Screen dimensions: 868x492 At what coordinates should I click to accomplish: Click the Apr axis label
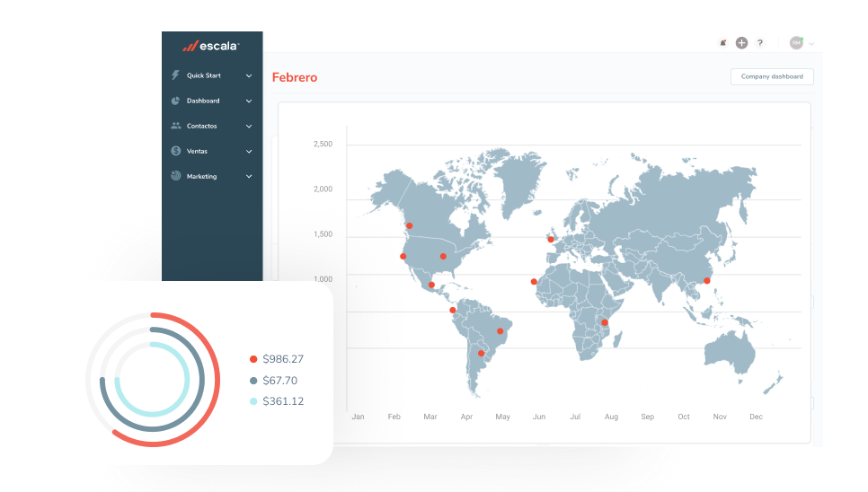pyautogui.click(x=466, y=417)
